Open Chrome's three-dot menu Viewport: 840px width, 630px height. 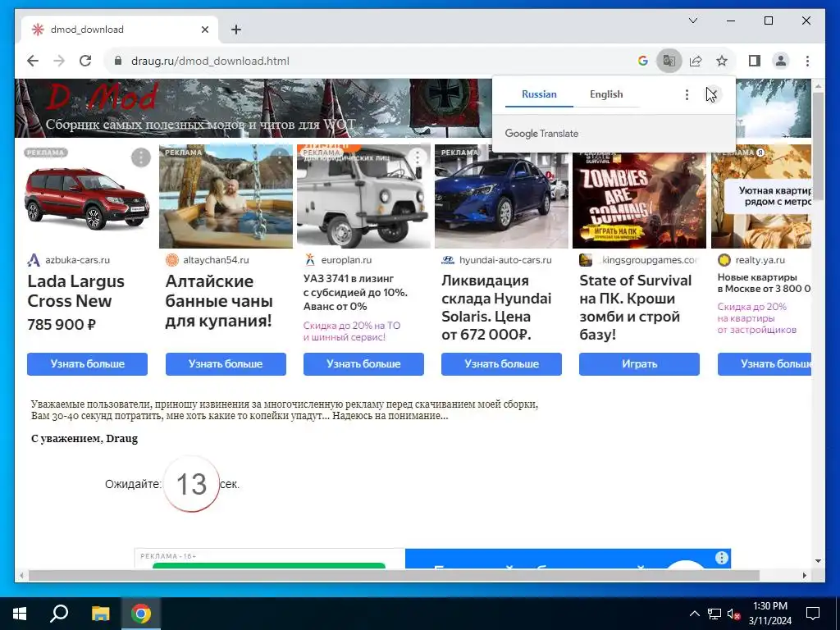[x=807, y=61]
